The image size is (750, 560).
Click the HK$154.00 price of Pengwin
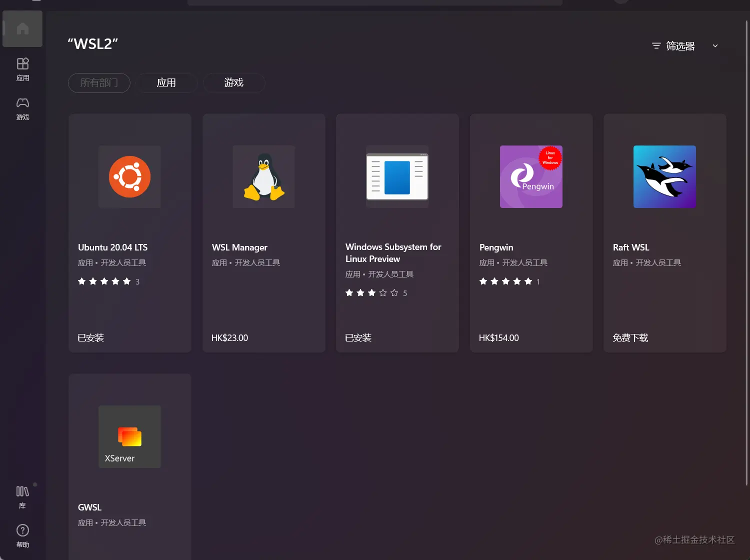(499, 338)
